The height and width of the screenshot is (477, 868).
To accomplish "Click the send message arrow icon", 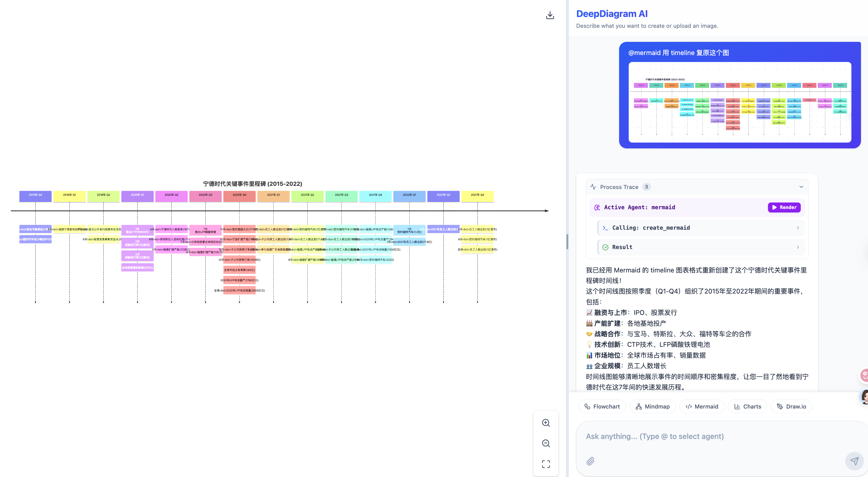I will [x=854, y=461].
